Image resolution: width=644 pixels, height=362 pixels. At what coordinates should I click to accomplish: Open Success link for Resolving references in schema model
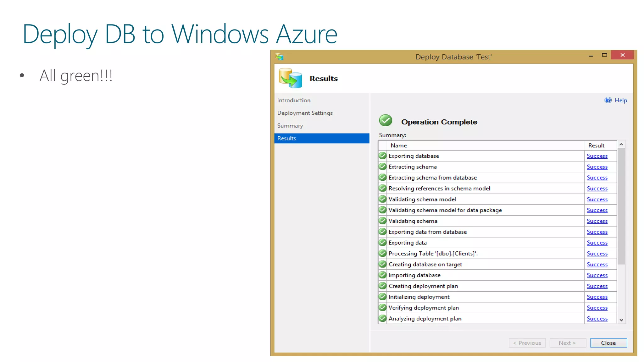(597, 189)
